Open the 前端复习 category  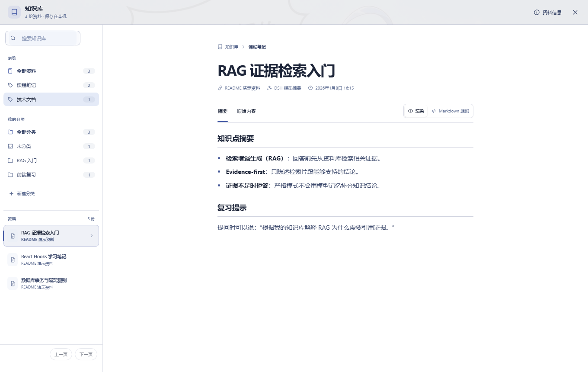pyautogui.click(x=51, y=175)
